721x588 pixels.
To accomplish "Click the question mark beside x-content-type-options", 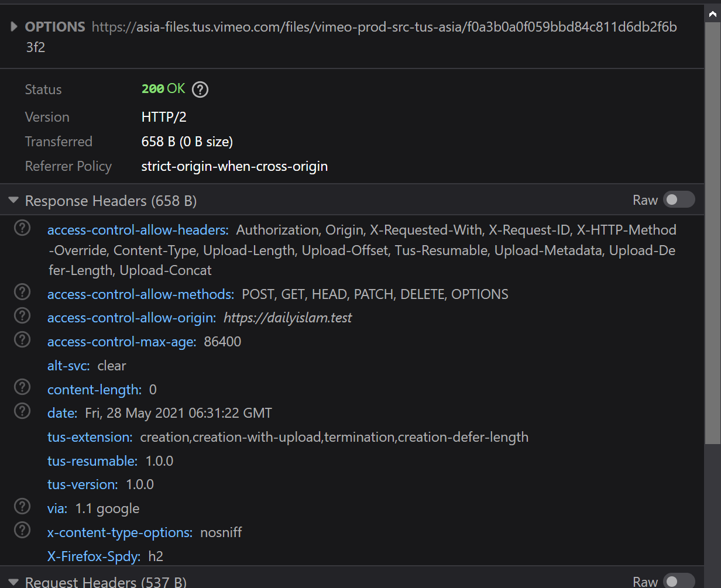I will [x=22, y=530].
